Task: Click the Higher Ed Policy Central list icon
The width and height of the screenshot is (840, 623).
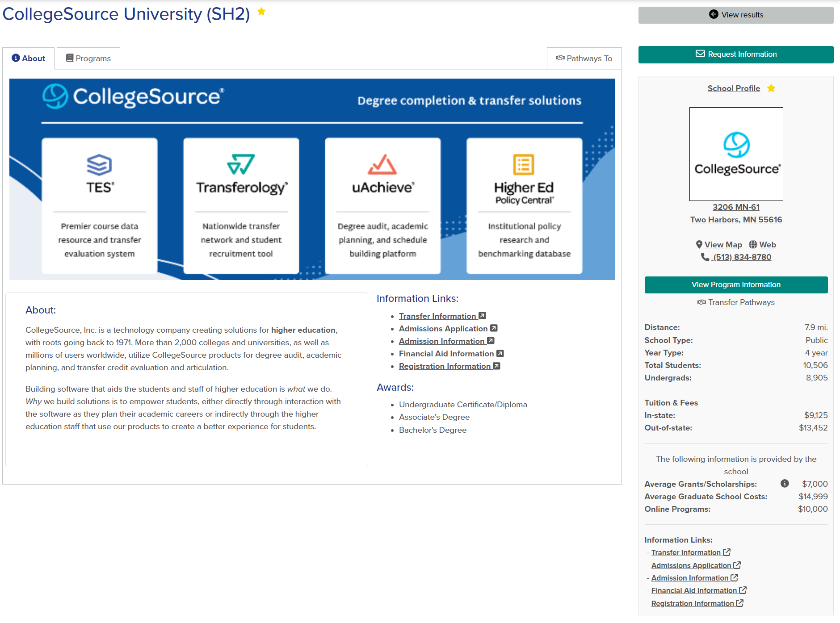Action: tap(524, 164)
